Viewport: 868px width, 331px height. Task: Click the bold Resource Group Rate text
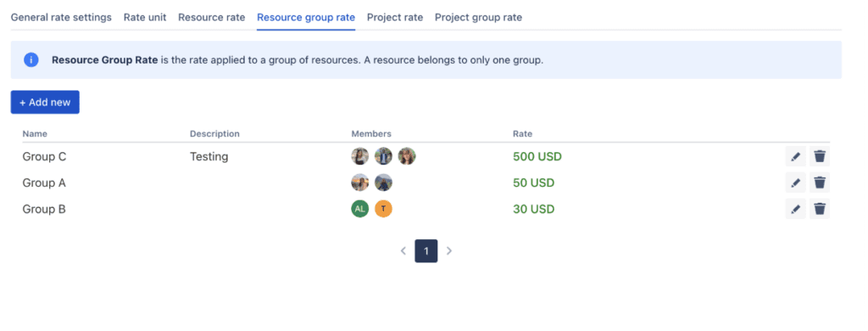105,60
